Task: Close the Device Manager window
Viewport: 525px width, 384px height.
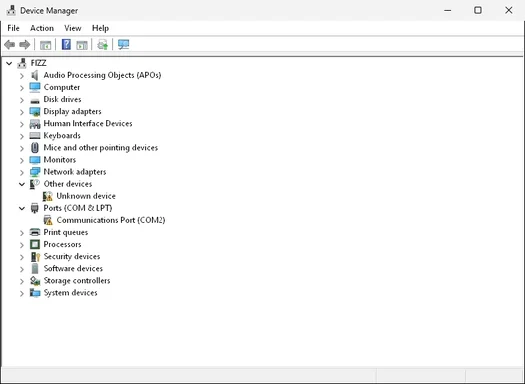Action: (509, 10)
